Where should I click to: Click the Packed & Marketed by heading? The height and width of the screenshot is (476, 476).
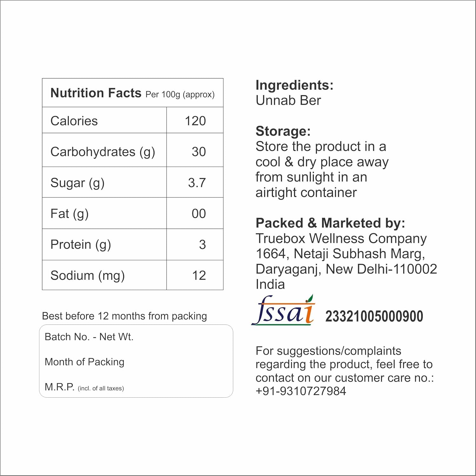(330, 223)
